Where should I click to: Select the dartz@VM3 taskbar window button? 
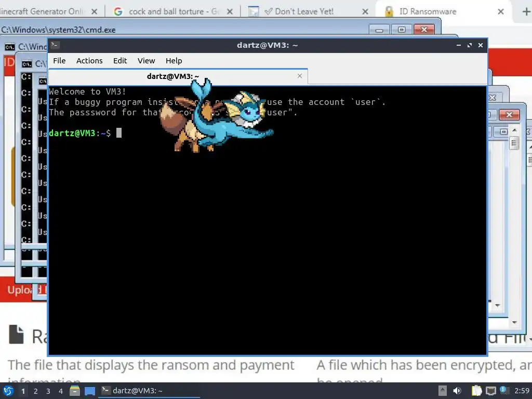click(149, 391)
